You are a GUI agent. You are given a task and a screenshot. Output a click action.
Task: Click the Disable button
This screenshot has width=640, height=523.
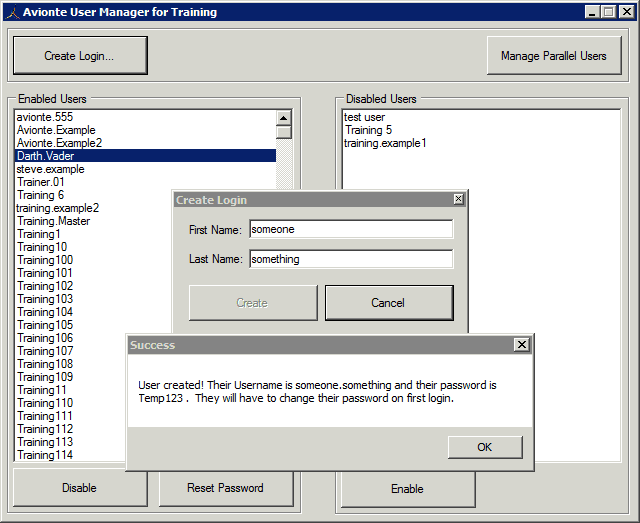[80, 487]
